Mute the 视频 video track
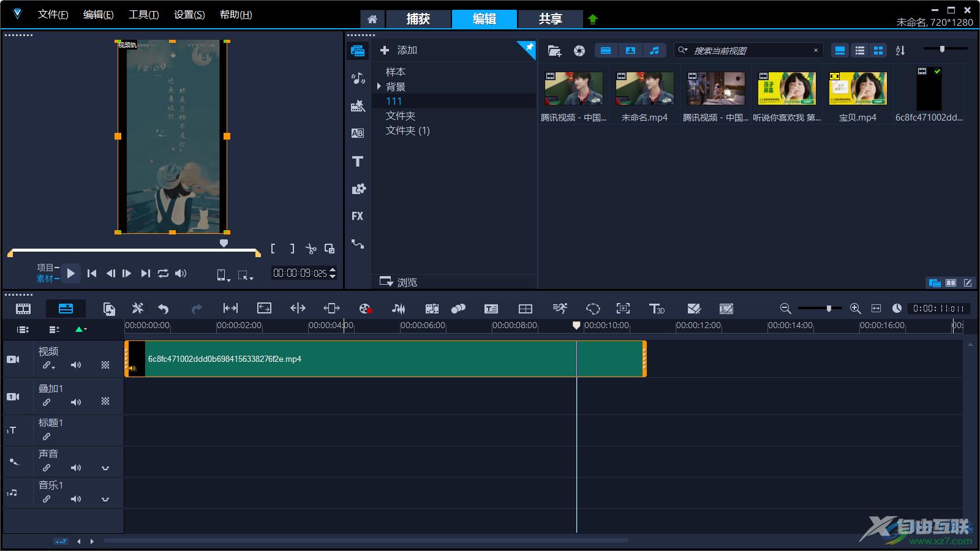The image size is (980, 551). tap(76, 365)
